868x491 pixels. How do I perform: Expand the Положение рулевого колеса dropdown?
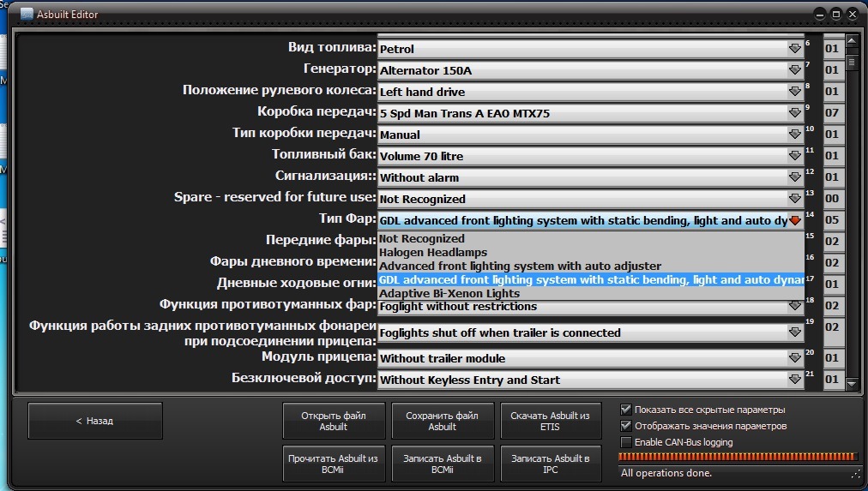(591, 92)
